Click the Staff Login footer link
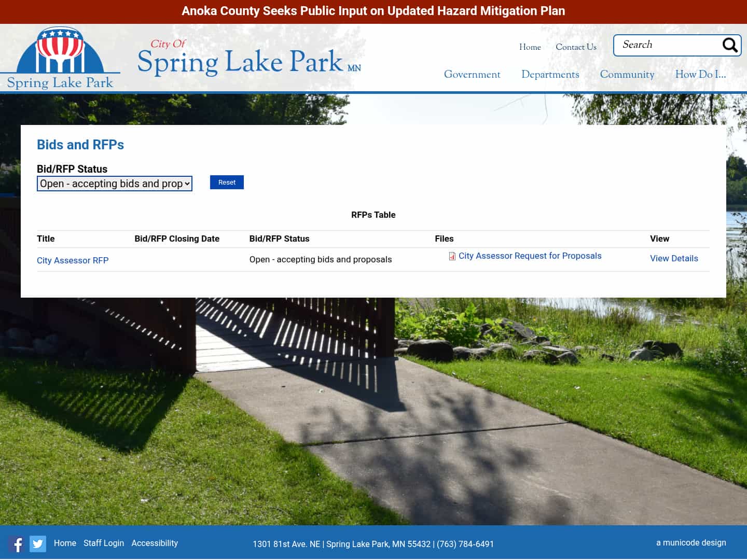747x560 pixels. (x=104, y=543)
